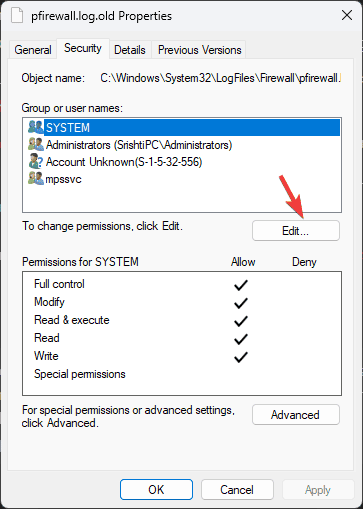
Task: Confirm with the OK button
Action: (x=156, y=490)
